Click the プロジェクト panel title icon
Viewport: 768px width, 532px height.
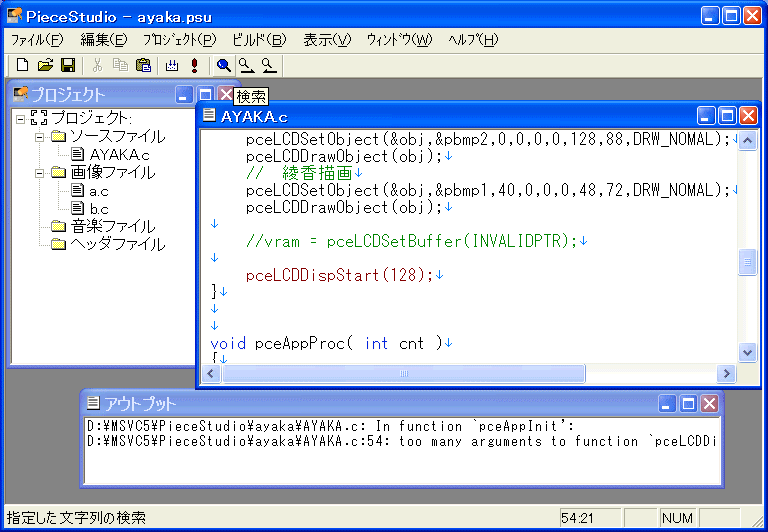pyautogui.click(x=21, y=94)
